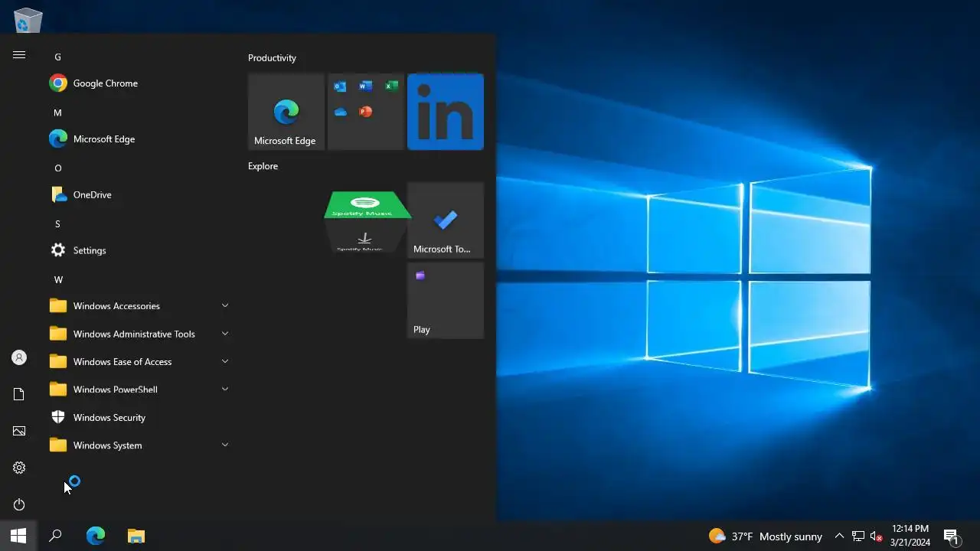Open the user account icon in Start rail
Viewport: 980px width, 551px height.
tap(19, 357)
